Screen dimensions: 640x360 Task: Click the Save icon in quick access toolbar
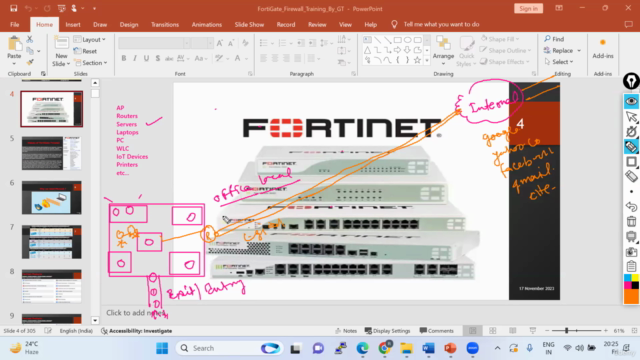coord(13,8)
